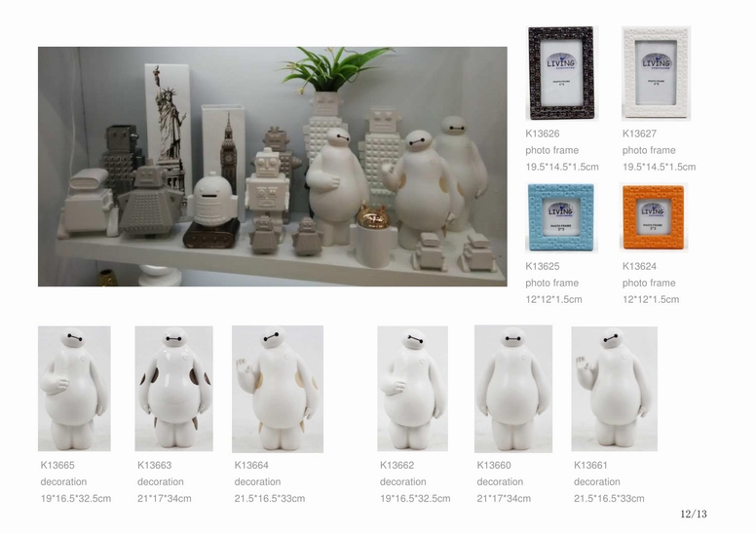Viewport: 756px width, 534px height.
Task: Click the 12*12*1.5cm size under K13625
Action: [x=553, y=299]
